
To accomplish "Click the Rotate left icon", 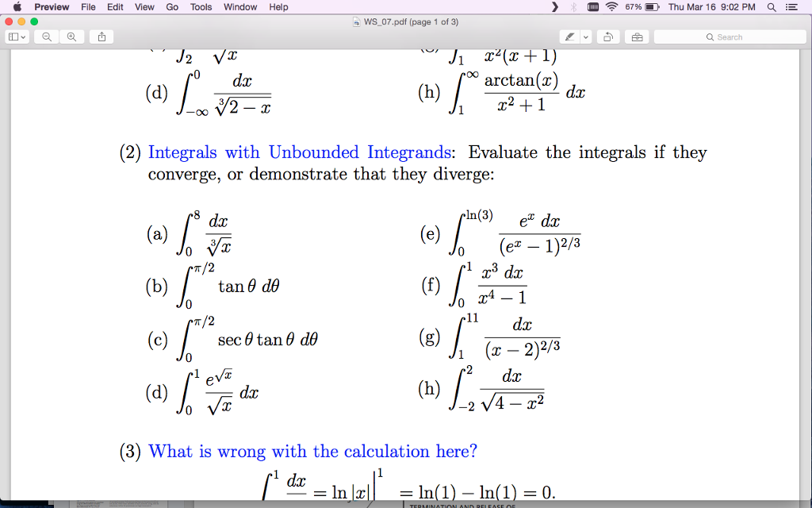I will click(x=607, y=37).
